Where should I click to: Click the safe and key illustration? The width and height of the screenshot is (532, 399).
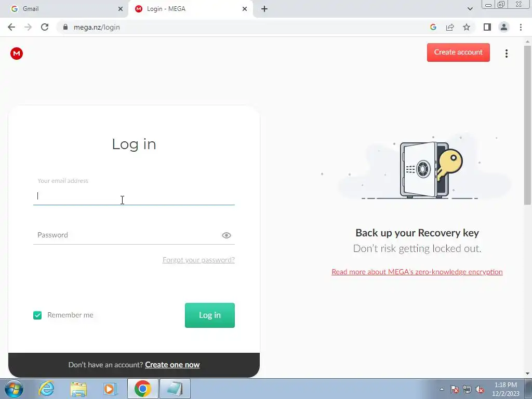click(431, 169)
